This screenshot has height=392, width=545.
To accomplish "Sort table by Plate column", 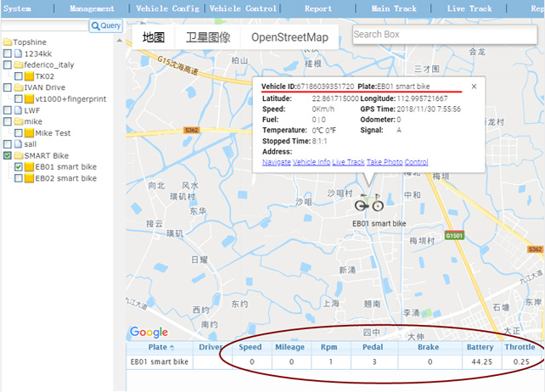I will click(x=160, y=347).
